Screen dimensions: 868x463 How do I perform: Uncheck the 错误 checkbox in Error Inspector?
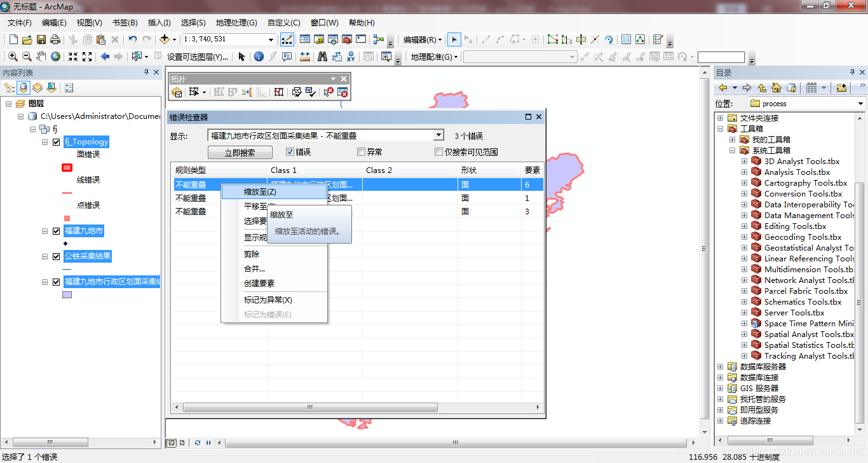(x=290, y=152)
